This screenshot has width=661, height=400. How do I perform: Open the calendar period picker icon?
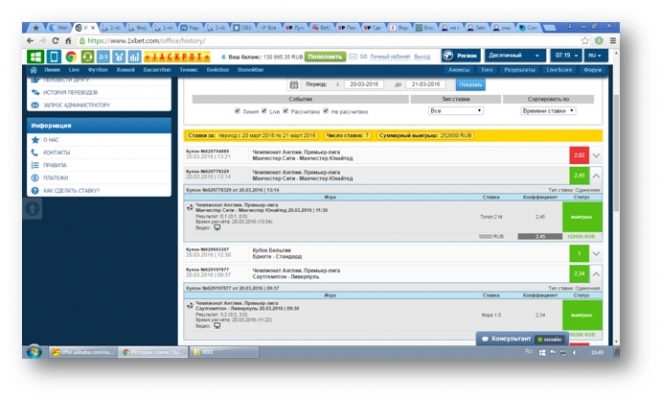pos(294,85)
